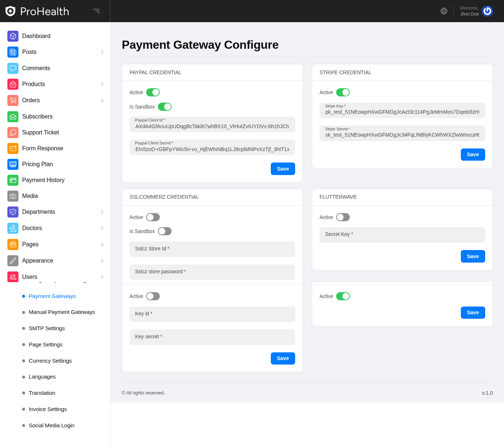The image size is (504, 448).
Task: Open Media via the camera icon
Action: (13, 196)
